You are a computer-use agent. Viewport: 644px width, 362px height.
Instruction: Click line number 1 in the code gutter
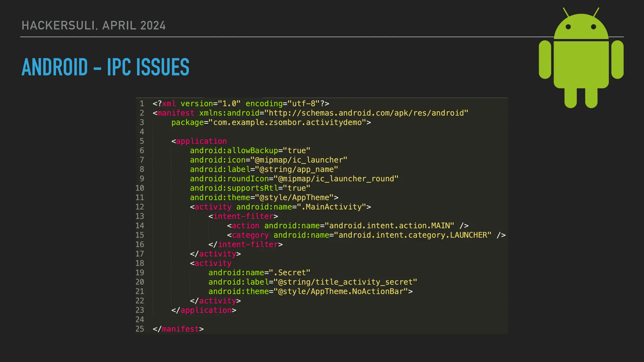[142, 103]
